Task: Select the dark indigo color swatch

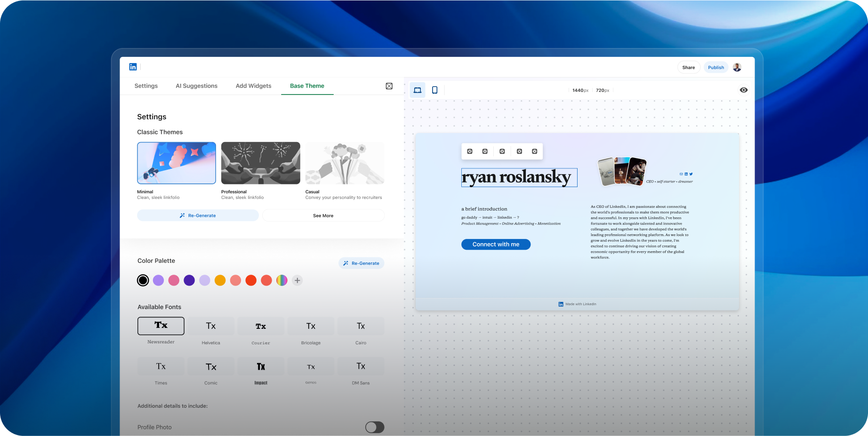Action: (x=189, y=280)
